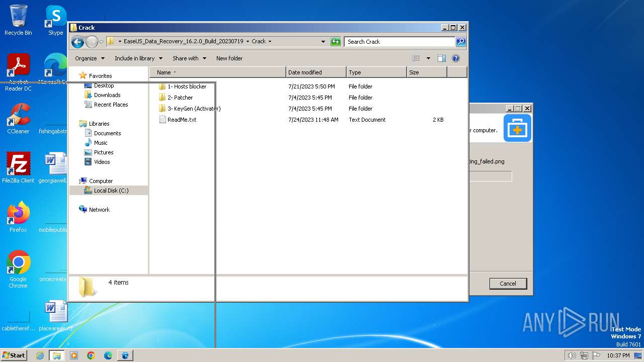This screenshot has width=644, height=362.
Task: Sort by Size column header
Action: pyautogui.click(x=427, y=72)
